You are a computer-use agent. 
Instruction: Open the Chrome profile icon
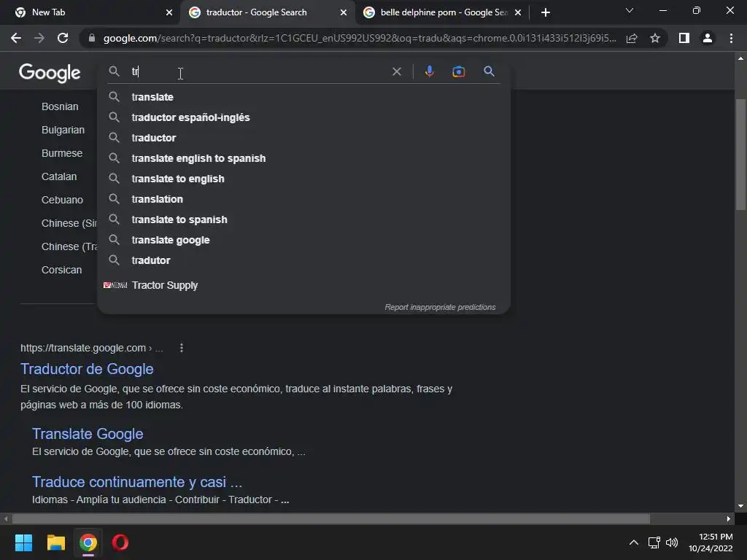(x=708, y=38)
